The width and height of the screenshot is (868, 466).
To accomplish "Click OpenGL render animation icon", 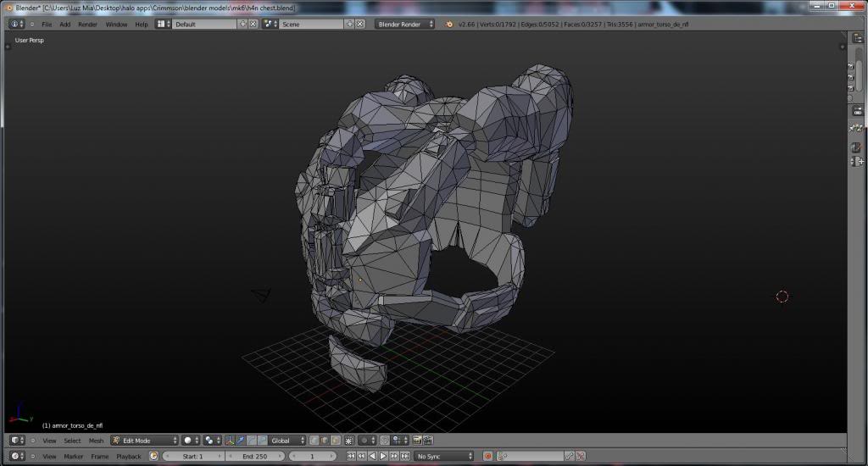I will 428,441.
